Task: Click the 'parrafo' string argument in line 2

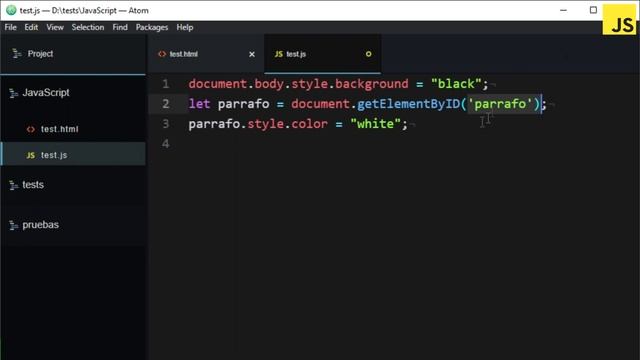Action: click(x=500, y=104)
